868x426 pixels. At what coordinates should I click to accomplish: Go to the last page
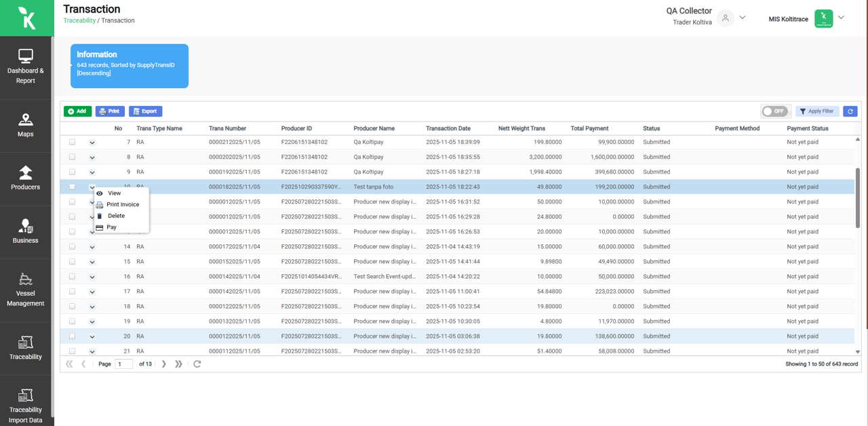(179, 364)
